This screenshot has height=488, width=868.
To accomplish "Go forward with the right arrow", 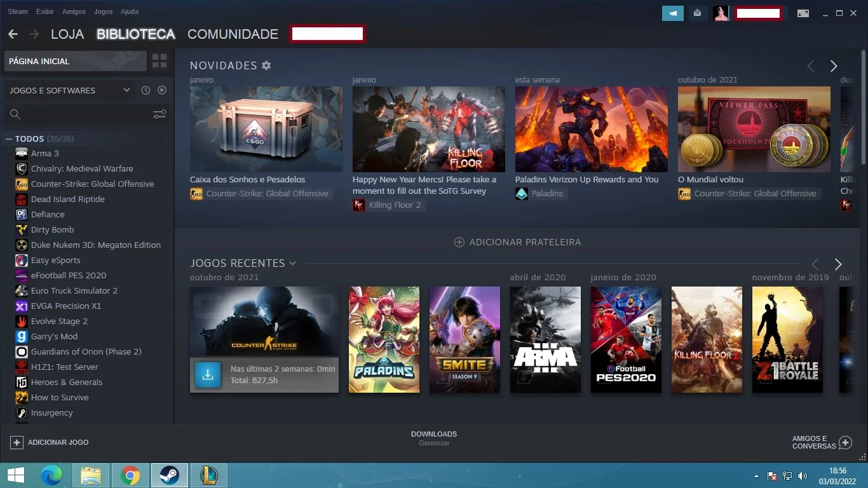I will [x=34, y=34].
